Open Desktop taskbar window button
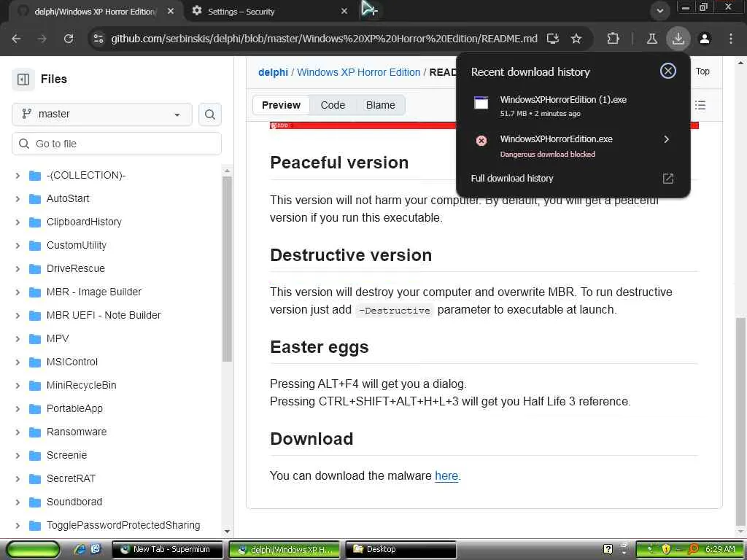This screenshot has width=747, height=560. click(400, 550)
